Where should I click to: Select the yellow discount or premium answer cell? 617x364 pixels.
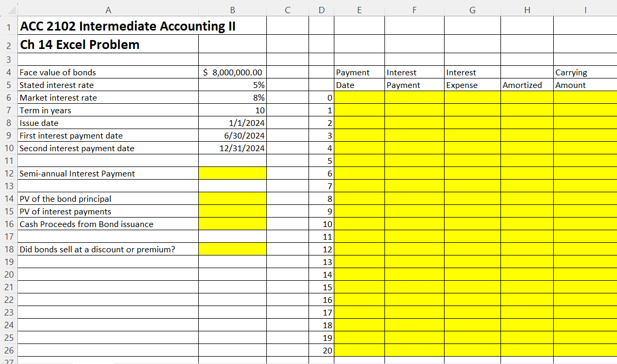(232, 249)
